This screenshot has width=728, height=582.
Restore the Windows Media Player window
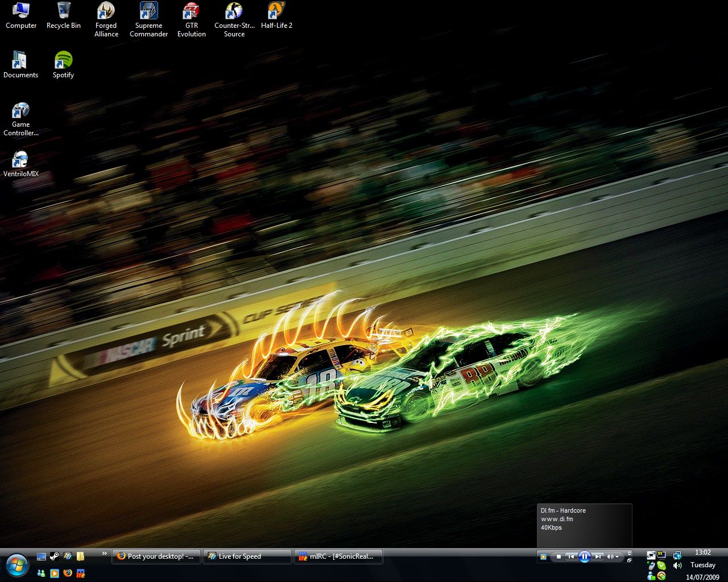(629, 560)
